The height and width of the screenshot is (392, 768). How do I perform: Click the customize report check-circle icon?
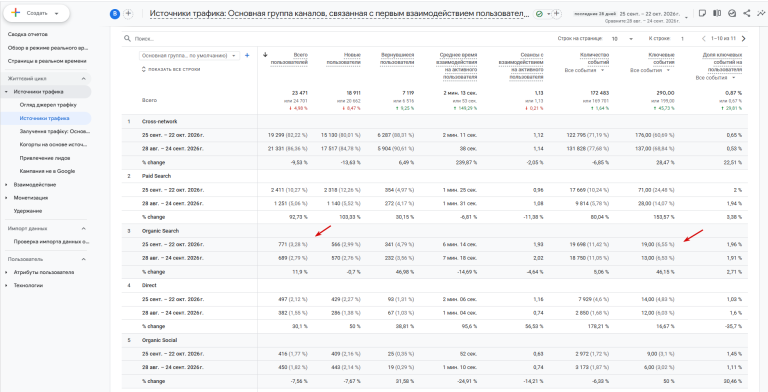[732, 14]
